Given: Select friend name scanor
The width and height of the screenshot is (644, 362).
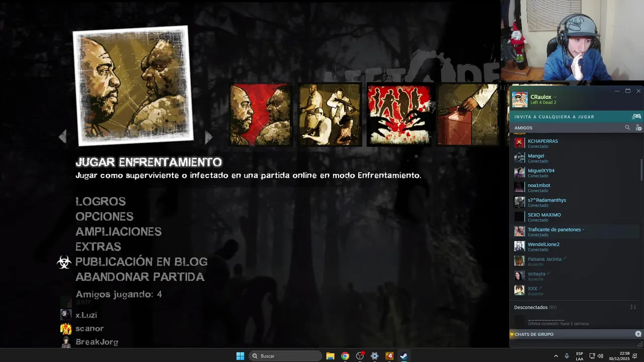Looking at the screenshot, I should pyautogui.click(x=90, y=328).
